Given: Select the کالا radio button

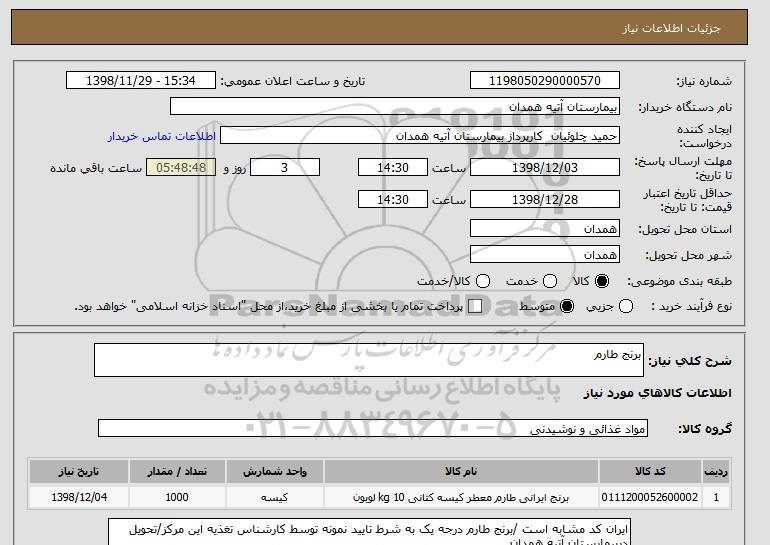Looking at the screenshot, I should (602, 281).
